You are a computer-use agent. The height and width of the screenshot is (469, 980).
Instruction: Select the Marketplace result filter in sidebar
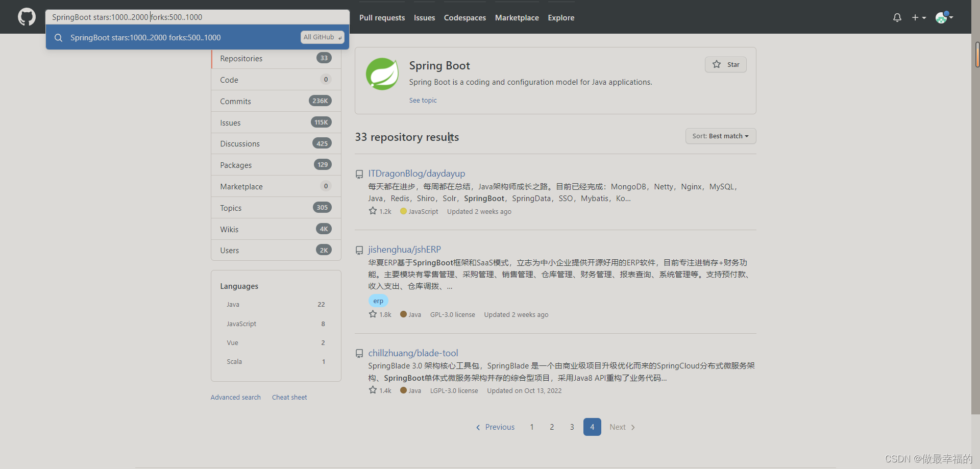pos(276,187)
